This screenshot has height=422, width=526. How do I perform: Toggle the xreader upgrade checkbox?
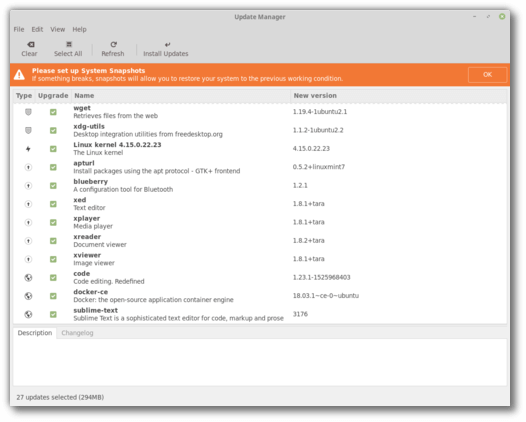coord(53,241)
